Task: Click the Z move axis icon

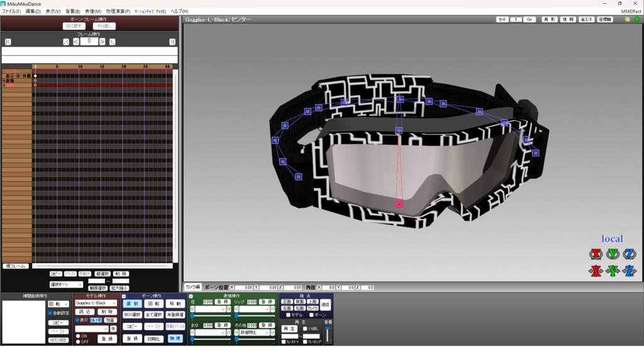Action: coord(629,271)
